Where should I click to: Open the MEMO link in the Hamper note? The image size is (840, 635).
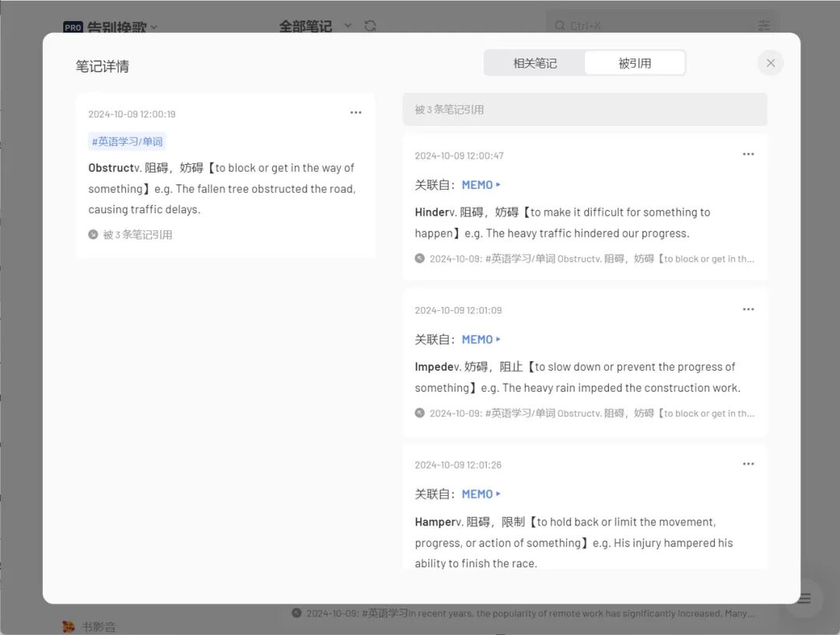[x=478, y=494]
